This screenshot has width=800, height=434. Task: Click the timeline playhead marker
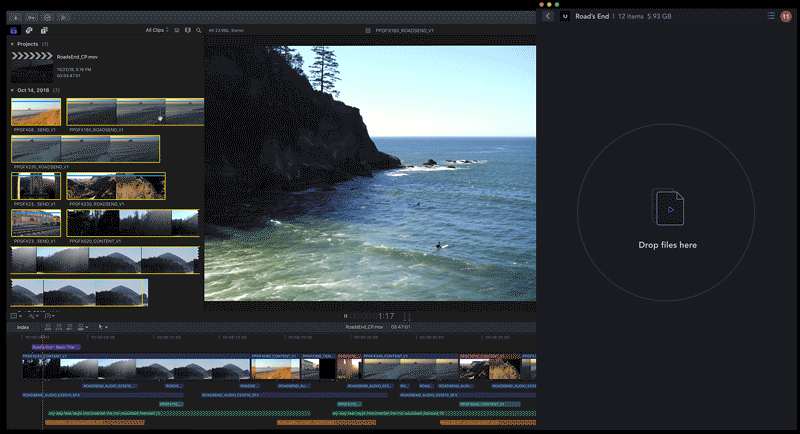point(43,337)
